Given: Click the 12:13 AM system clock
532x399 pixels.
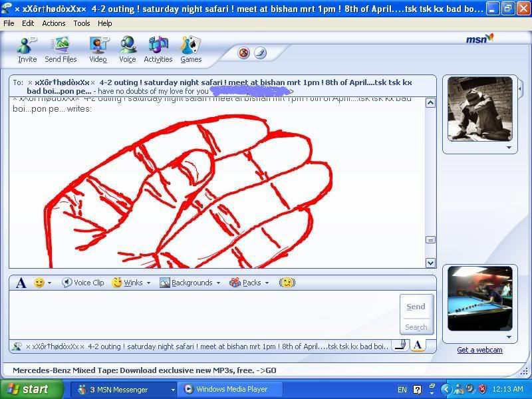Looking at the screenshot, I should (508, 389).
